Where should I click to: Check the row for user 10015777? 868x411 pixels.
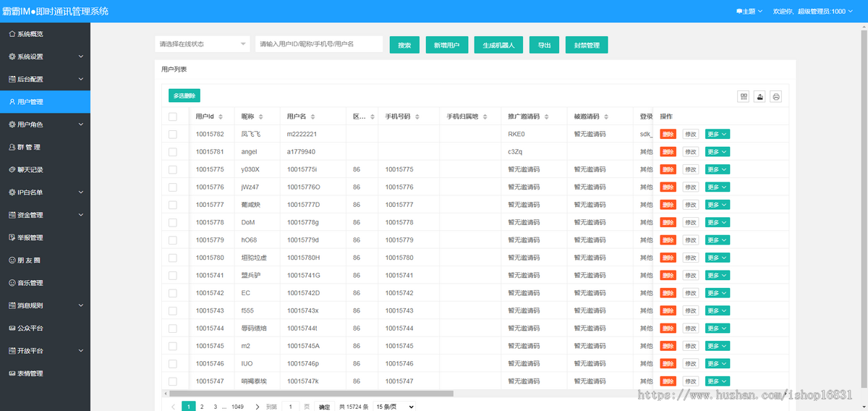click(x=172, y=205)
